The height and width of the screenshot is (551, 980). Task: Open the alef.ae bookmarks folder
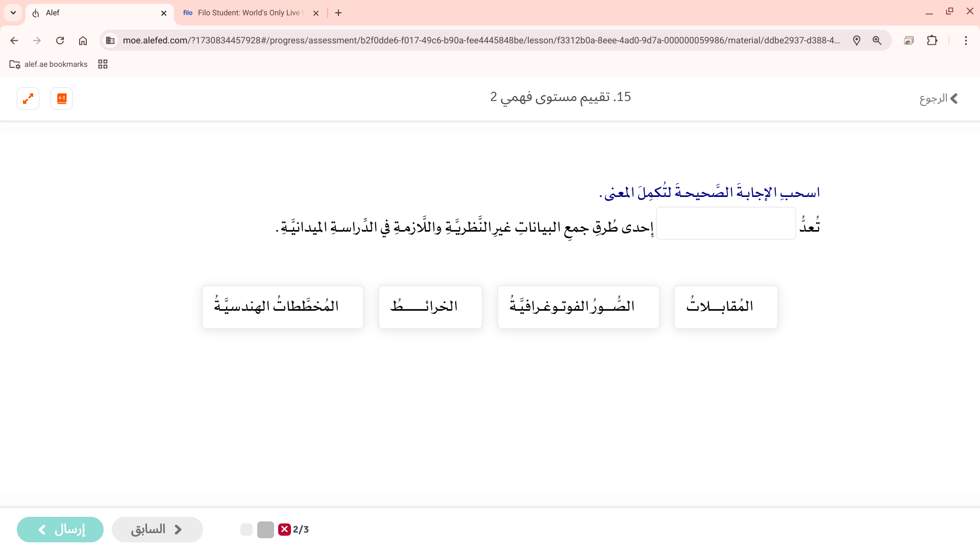point(48,64)
